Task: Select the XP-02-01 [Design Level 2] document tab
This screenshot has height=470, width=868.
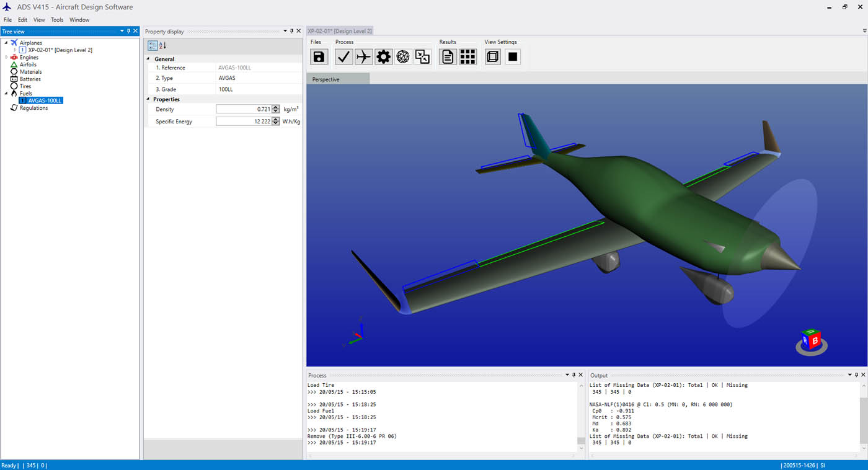Action: 340,31
